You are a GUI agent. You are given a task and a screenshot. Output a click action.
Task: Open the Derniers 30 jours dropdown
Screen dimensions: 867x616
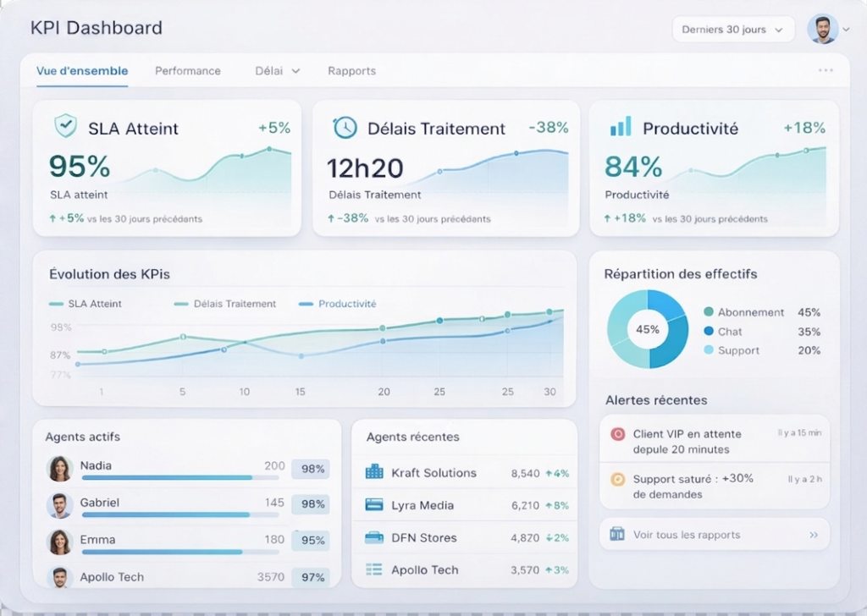click(x=733, y=30)
